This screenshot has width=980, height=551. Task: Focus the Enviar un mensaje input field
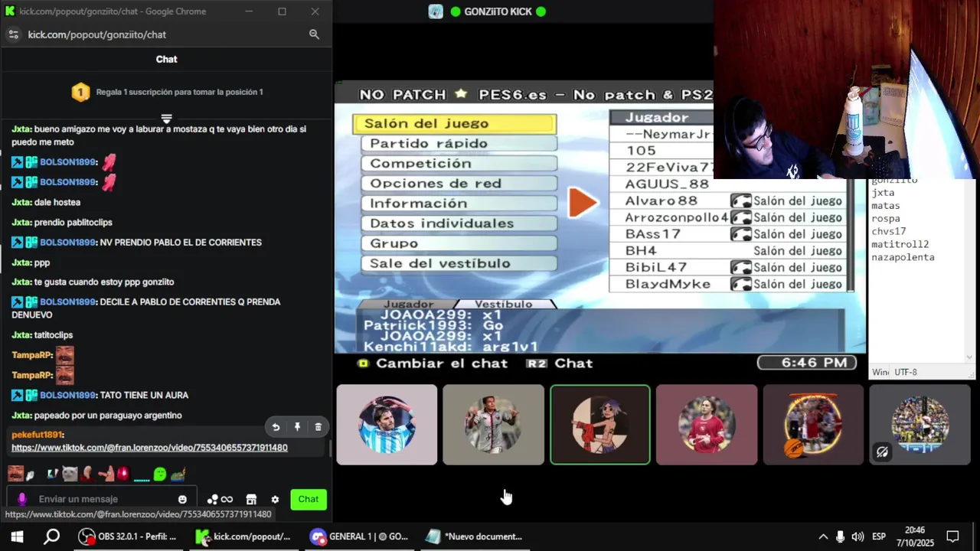coord(101,499)
